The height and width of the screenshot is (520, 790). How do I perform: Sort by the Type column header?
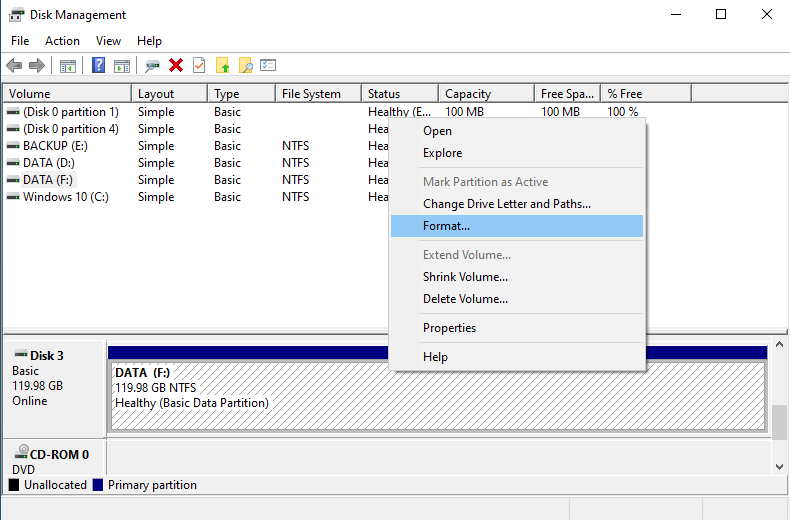(241, 94)
